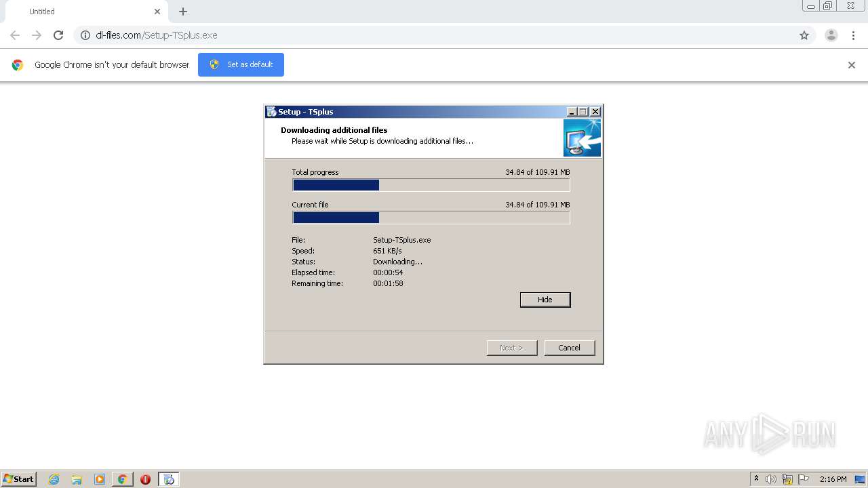Click the greyed-out Next button
Image resolution: width=868 pixels, height=488 pixels.
(512, 348)
